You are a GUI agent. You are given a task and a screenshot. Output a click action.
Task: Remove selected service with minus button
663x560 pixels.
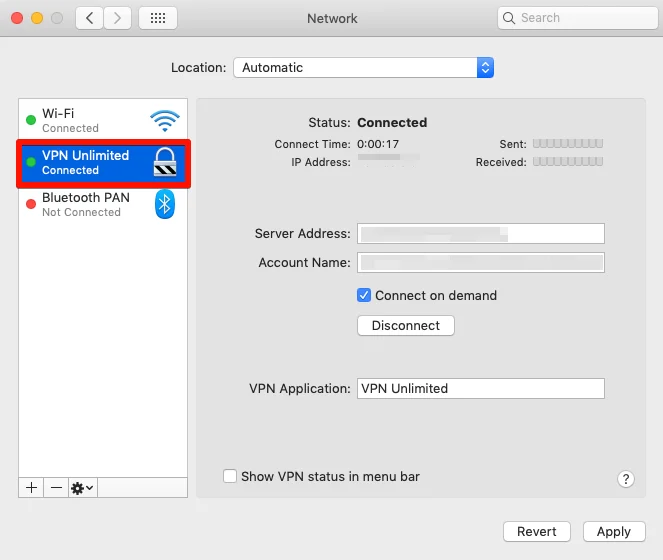pyautogui.click(x=56, y=487)
